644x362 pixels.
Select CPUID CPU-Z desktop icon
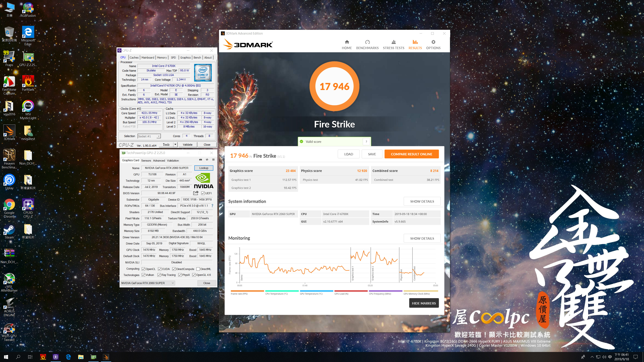(28, 208)
